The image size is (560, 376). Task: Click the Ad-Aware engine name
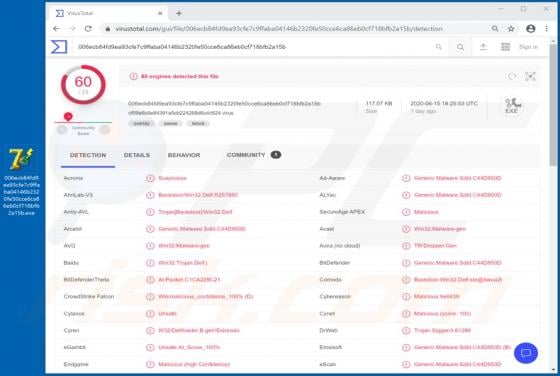click(x=332, y=178)
